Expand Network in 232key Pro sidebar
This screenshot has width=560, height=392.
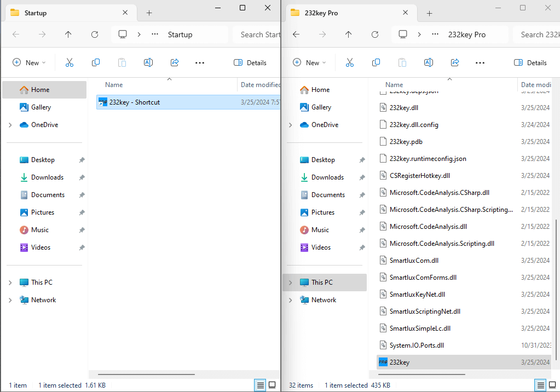291,300
